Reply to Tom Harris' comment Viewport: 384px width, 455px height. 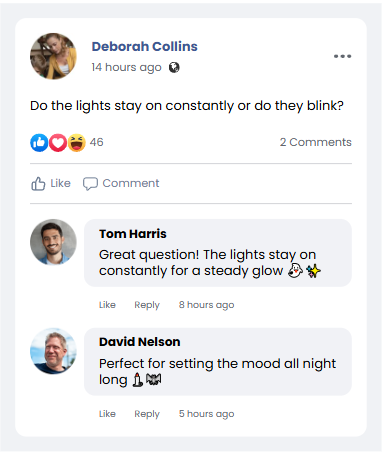(147, 305)
